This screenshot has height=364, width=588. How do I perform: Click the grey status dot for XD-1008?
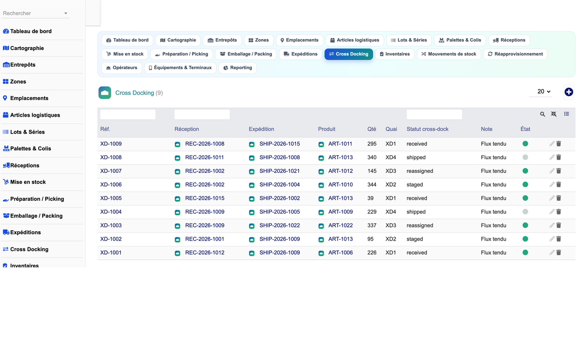[525, 157]
